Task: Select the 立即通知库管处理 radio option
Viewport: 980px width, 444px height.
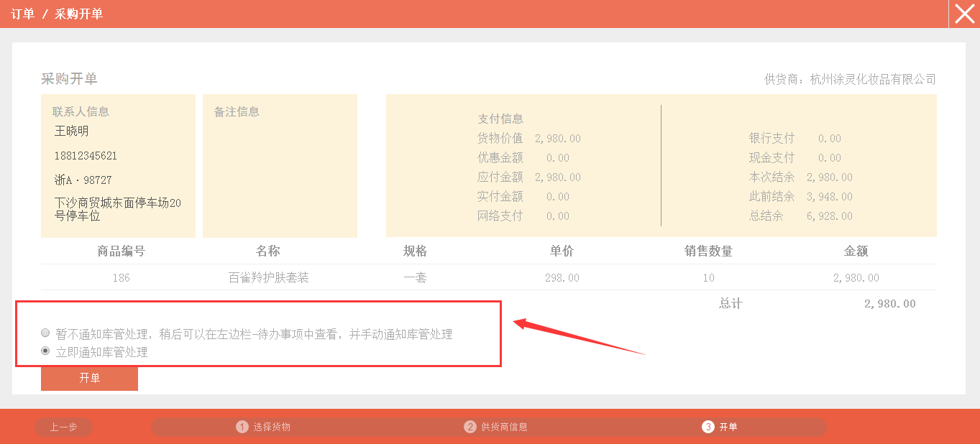Action: pos(46,351)
